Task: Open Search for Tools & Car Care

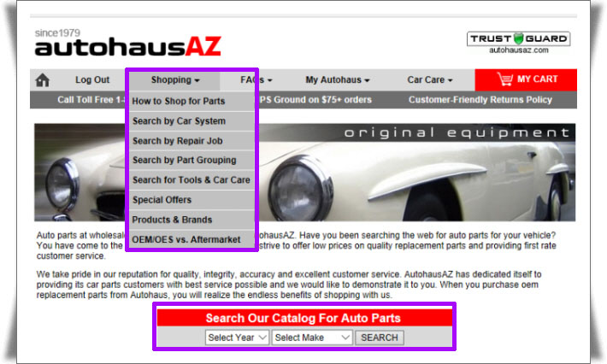Action: point(192,180)
